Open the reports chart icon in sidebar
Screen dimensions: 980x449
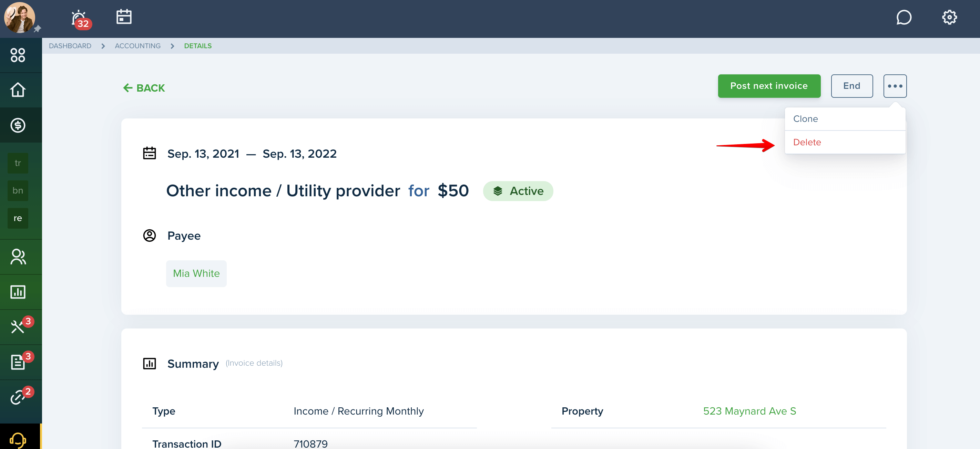click(18, 292)
